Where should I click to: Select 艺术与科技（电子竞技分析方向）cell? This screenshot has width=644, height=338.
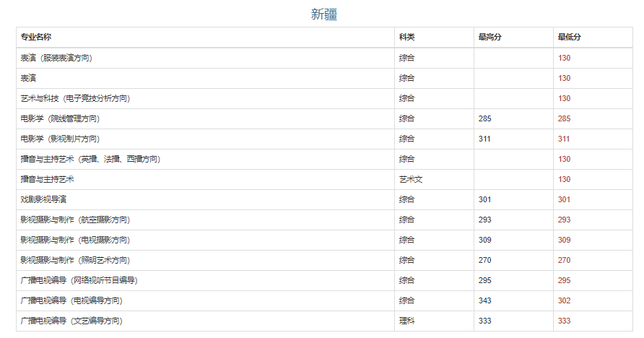tap(75, 98)
